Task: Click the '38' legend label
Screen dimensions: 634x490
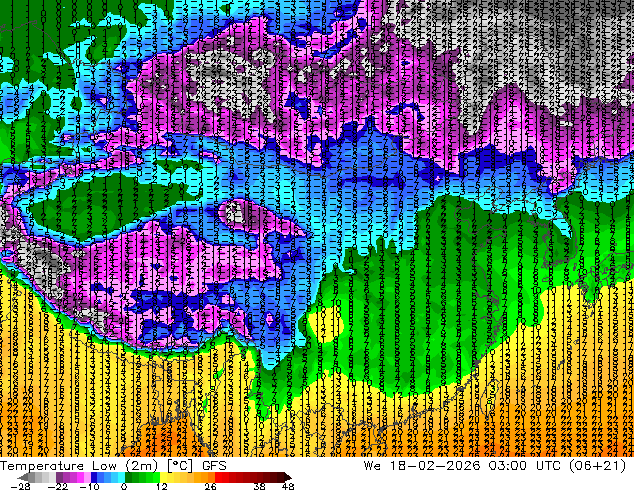Action: point(260,486)
